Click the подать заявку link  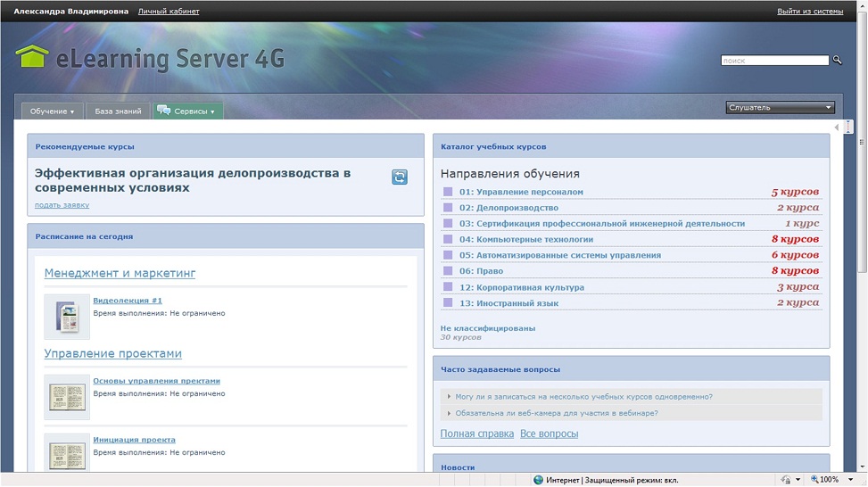62,205
